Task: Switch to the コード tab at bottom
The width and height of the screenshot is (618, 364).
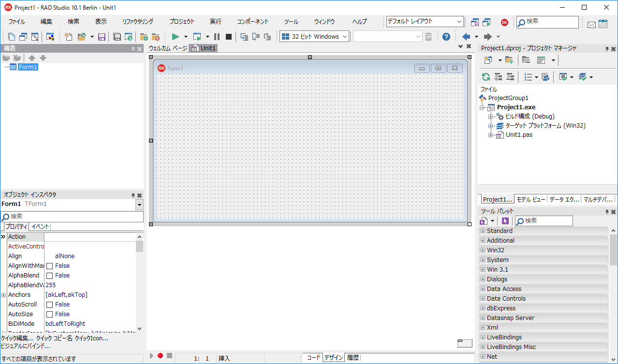Action: (313, 358)
